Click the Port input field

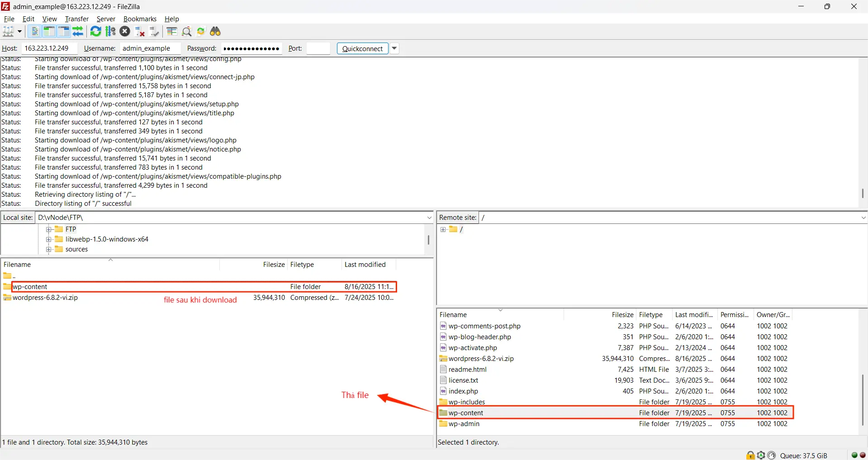(x=318, y=48)
